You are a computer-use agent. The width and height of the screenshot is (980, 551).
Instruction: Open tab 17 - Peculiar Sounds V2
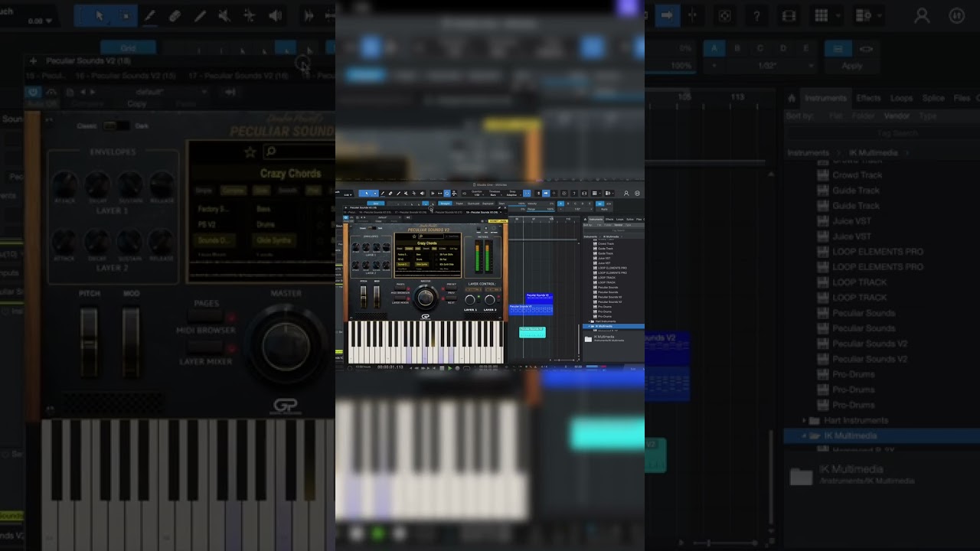click(410, 212)
